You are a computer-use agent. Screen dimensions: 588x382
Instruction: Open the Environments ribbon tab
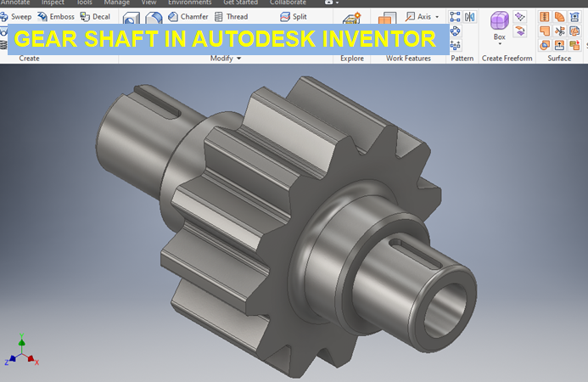point(190,3)
